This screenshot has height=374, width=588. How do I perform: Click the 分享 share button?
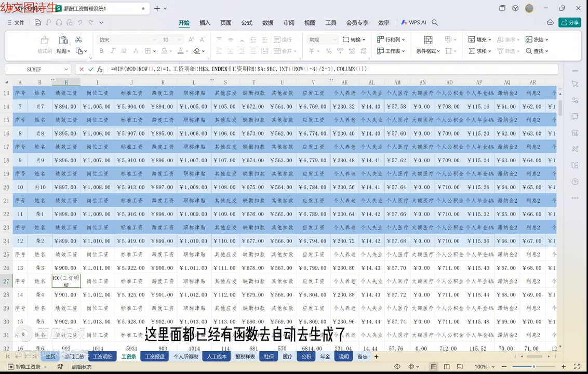569,23
